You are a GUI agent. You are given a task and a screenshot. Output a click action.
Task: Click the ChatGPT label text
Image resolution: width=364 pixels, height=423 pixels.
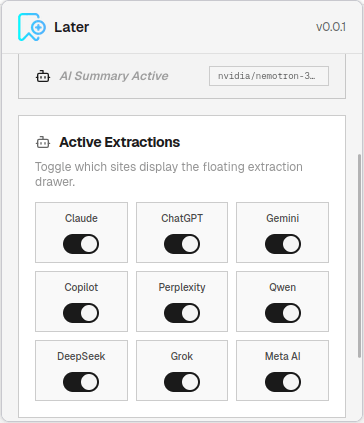click(x=182, y=218)
